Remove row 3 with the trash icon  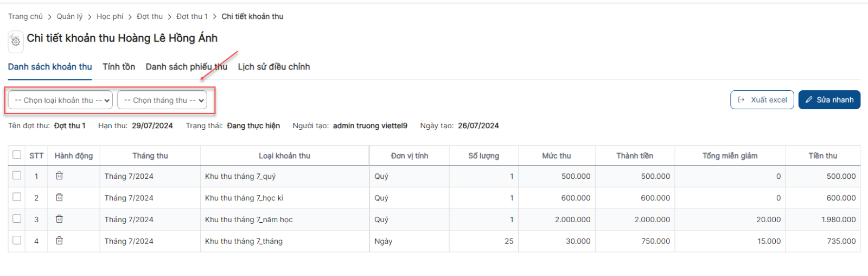pyautogui.click(x=60, y=219)
